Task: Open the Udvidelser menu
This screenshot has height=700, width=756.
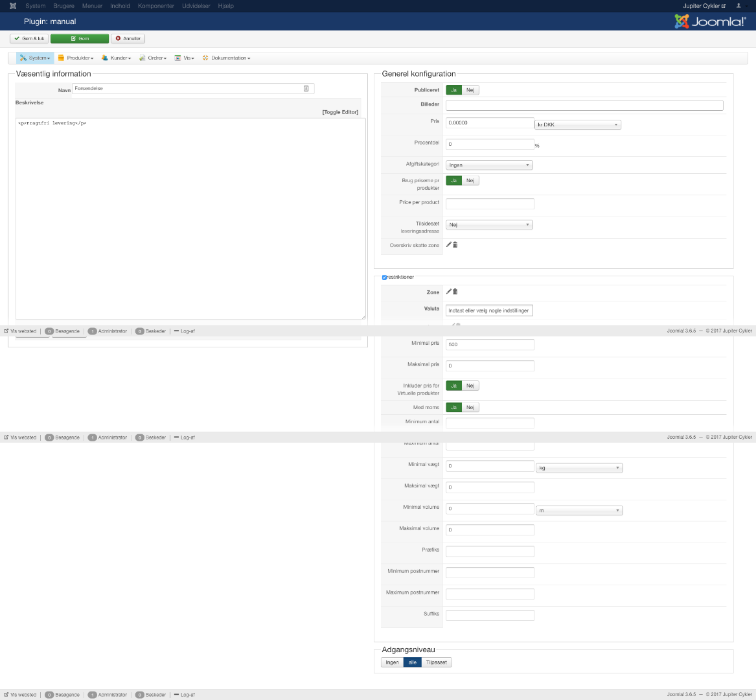Action: 196,6
